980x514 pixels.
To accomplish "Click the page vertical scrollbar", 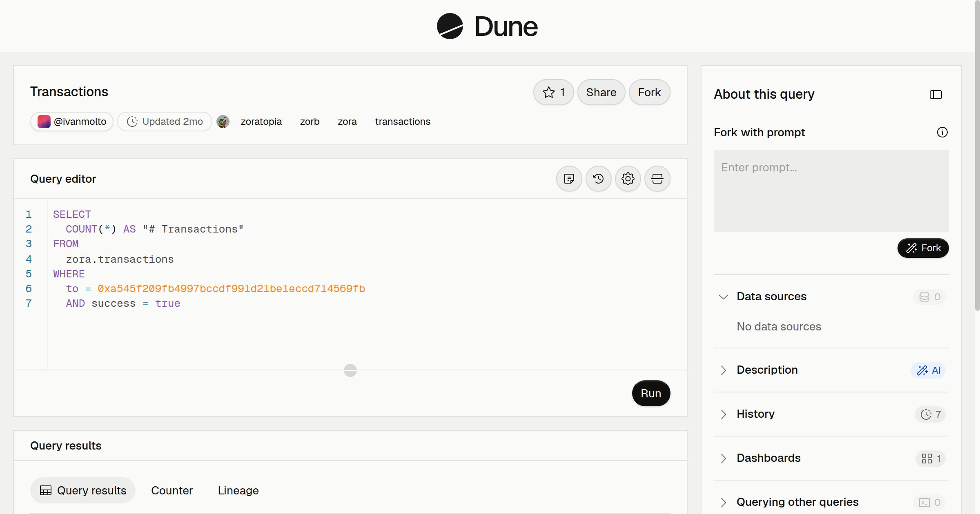I will coord(977,155).
